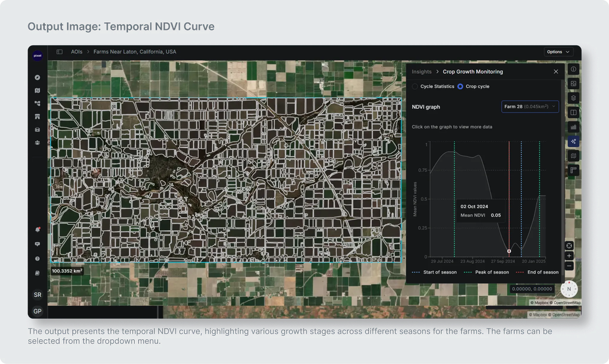Open the Farm 28 dropdown
Screen dimensions: 609x364
coord(530,106)
